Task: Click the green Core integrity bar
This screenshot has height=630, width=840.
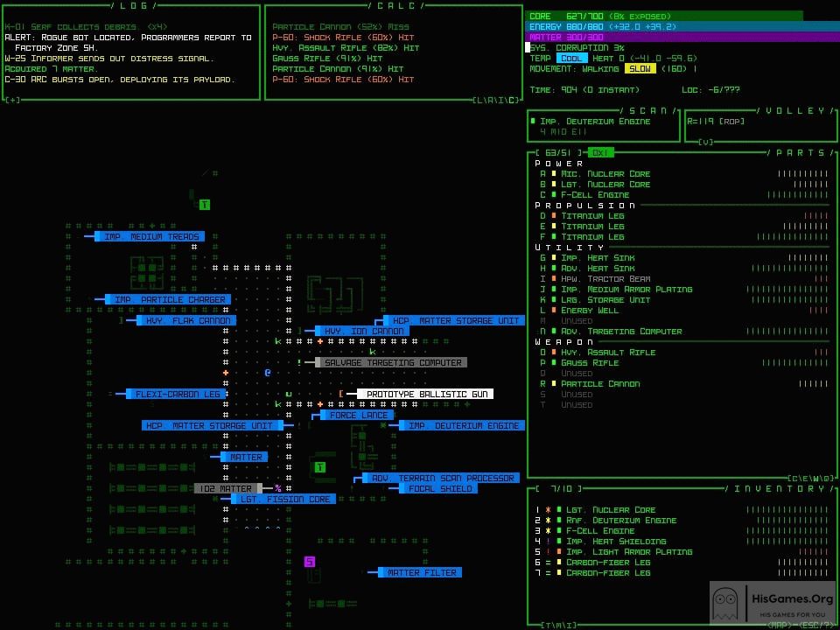Action: pos(664,16)
